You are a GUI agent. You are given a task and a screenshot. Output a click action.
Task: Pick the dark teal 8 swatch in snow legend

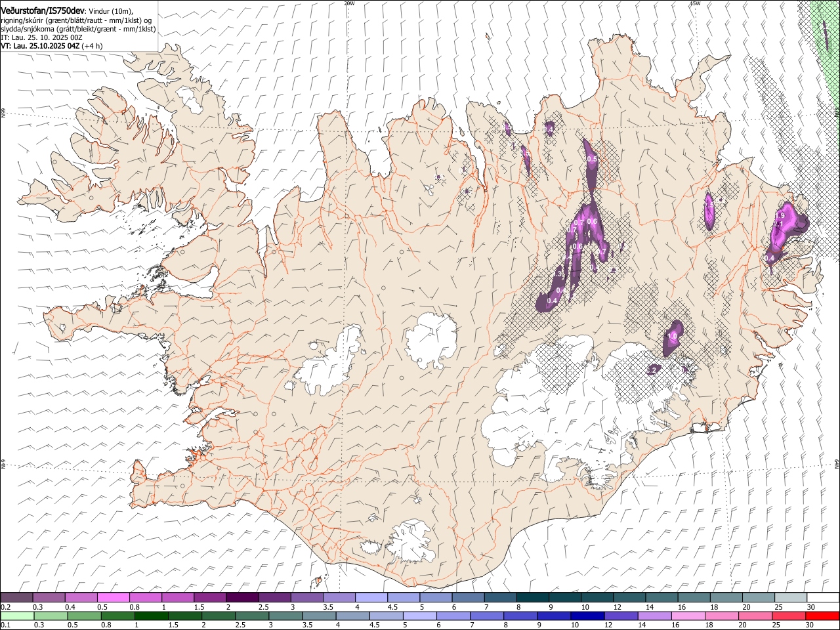coord(533,597)
